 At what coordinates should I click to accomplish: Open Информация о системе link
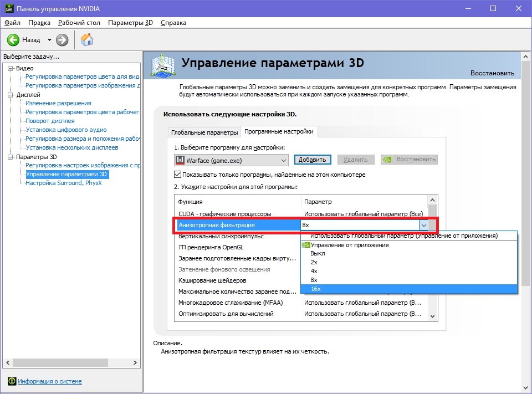point(49,381)
